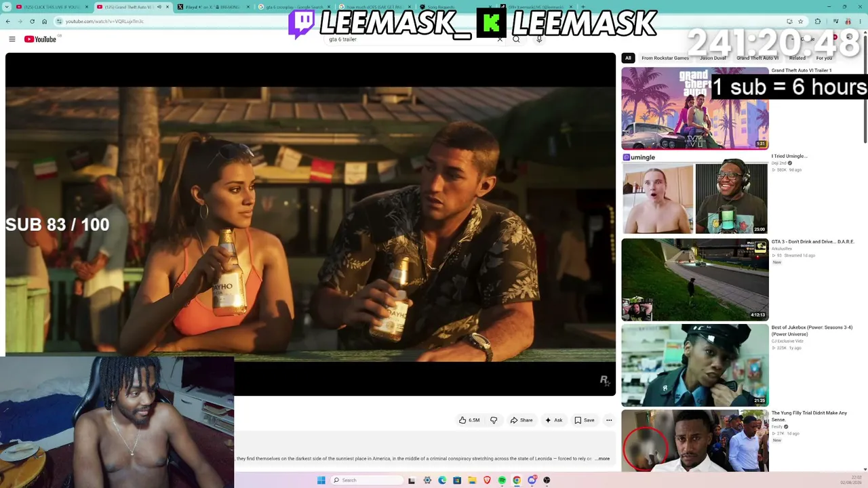Switch to Chrome in the taskbar

(x=517, y=480)
